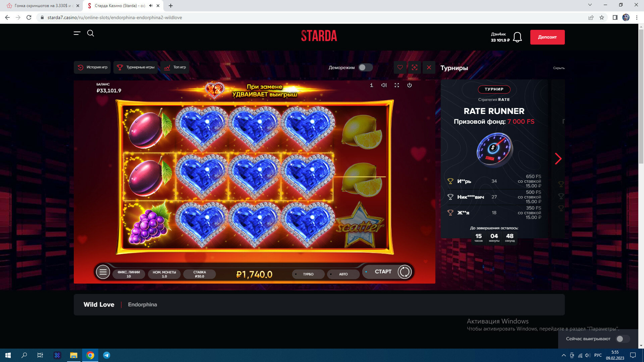Open the Ставка bet selector
The image size is (644, 362).
point(200,274)
